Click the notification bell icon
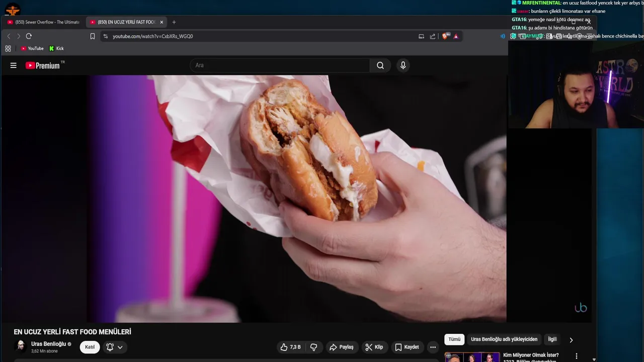This screenshot has height=362, width=644. pos(110,347)
